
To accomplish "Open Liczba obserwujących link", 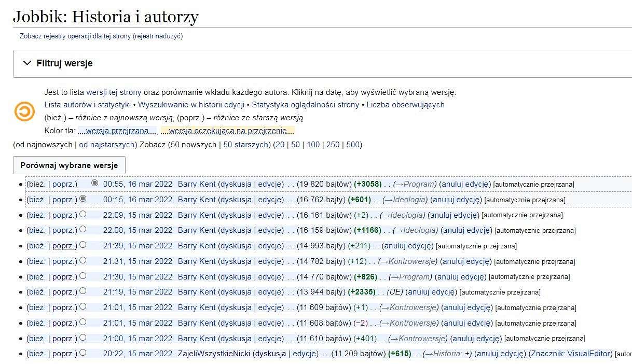I will coord(406,105).
